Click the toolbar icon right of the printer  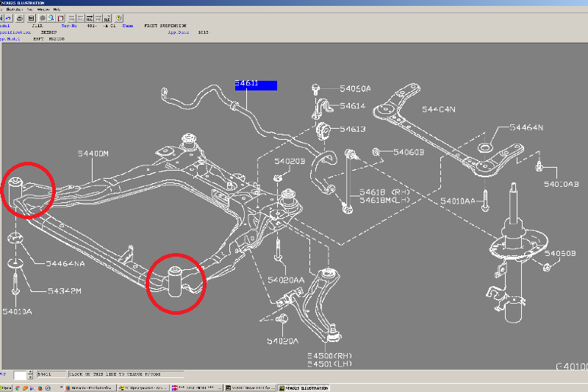coord(32,18)
